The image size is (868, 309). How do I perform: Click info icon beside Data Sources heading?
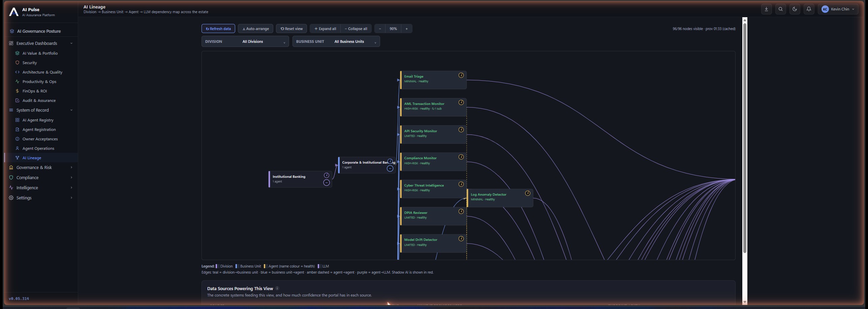277,288
